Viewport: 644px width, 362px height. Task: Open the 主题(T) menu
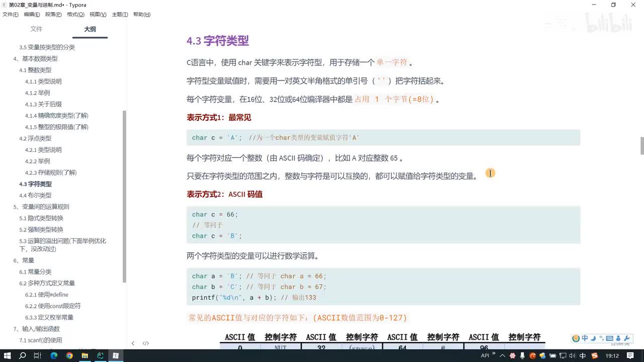pyautogui.click(x=120, y=15)
